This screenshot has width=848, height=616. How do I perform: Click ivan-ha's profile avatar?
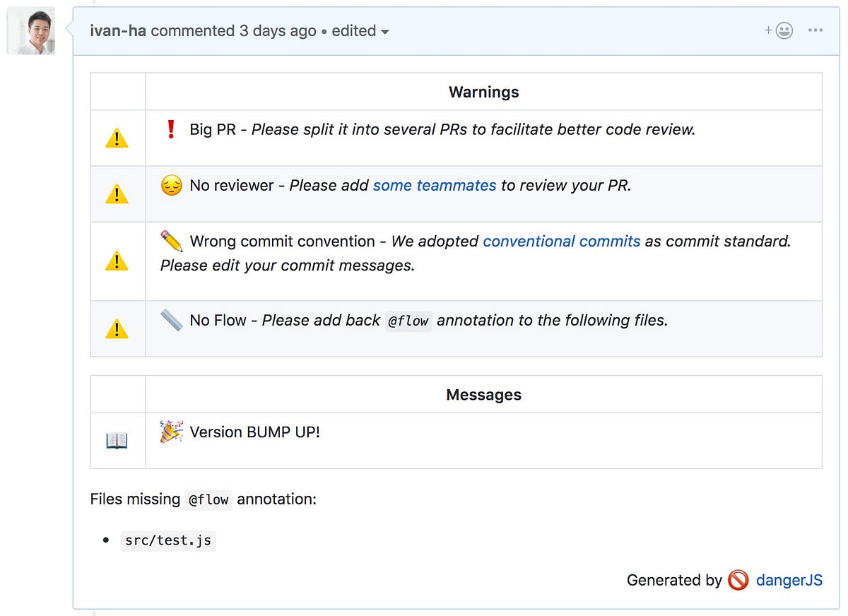coord(30,30)
